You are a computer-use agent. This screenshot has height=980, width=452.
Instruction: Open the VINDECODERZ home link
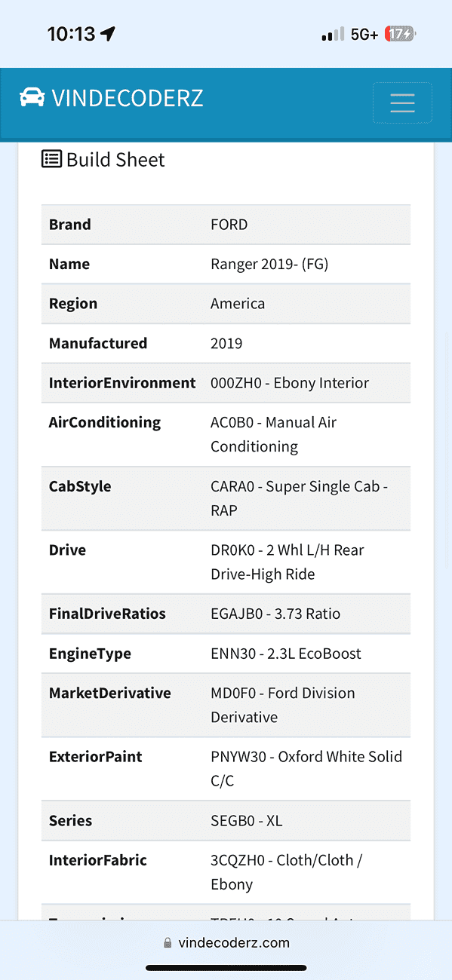tap(112, 98)
